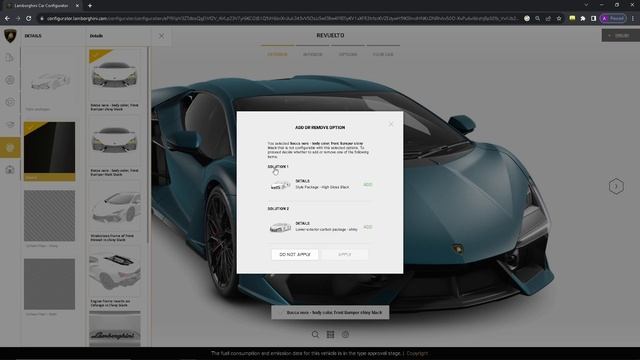This screenshot has width=640, height=360.
Task: Click the zoom magnifier icon in address bar
Action: [538, 18]
